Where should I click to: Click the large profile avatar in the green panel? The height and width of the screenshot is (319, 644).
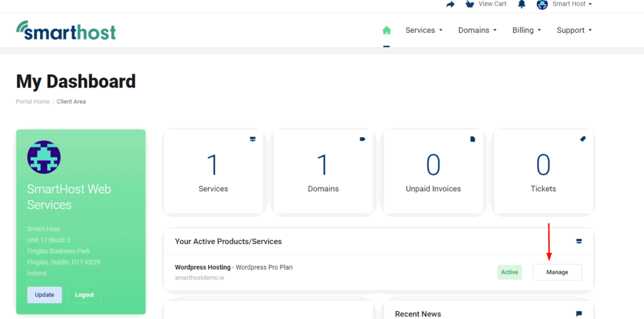pyautogui.click(x=44, y=157)
